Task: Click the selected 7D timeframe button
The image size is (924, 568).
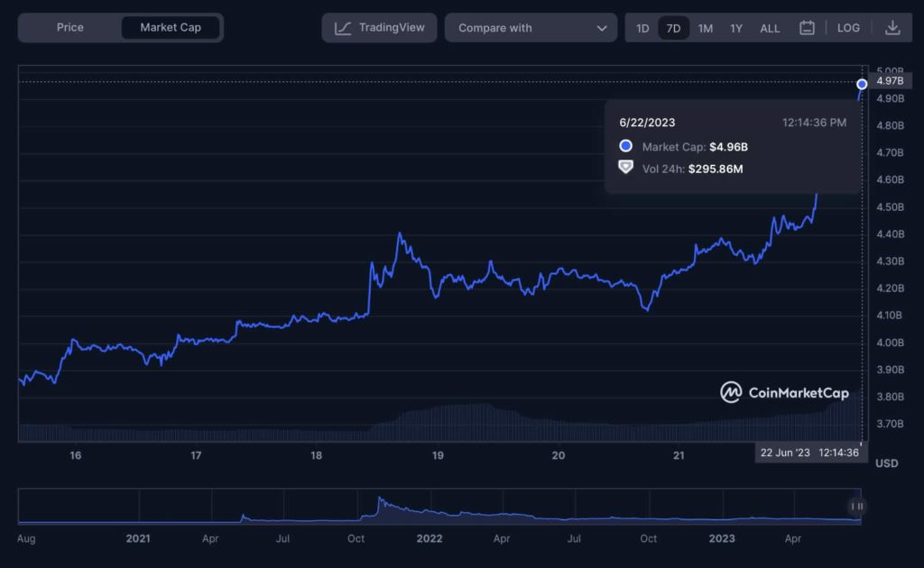Action: coord(673,28)
